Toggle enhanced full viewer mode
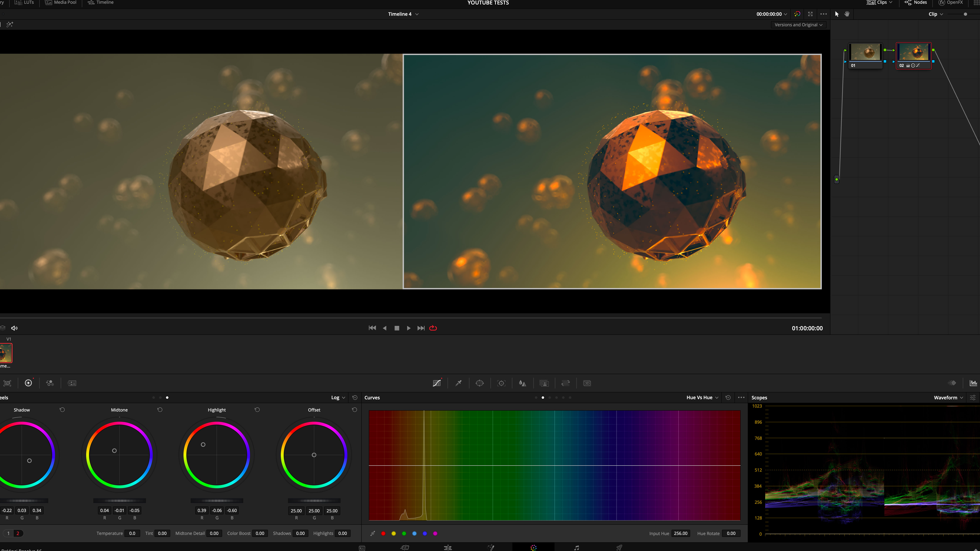 pos(810,14)
